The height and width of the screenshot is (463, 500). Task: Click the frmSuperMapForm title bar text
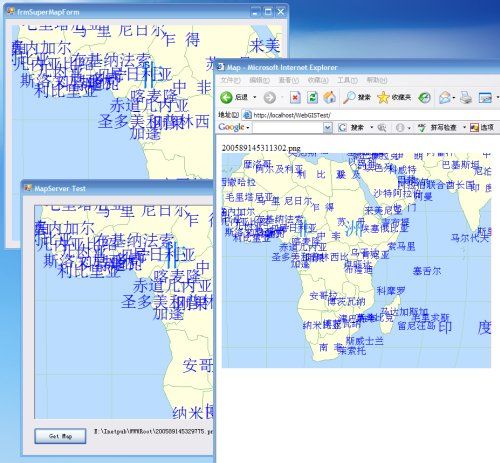pyautogui.click(x=48, y=12)
